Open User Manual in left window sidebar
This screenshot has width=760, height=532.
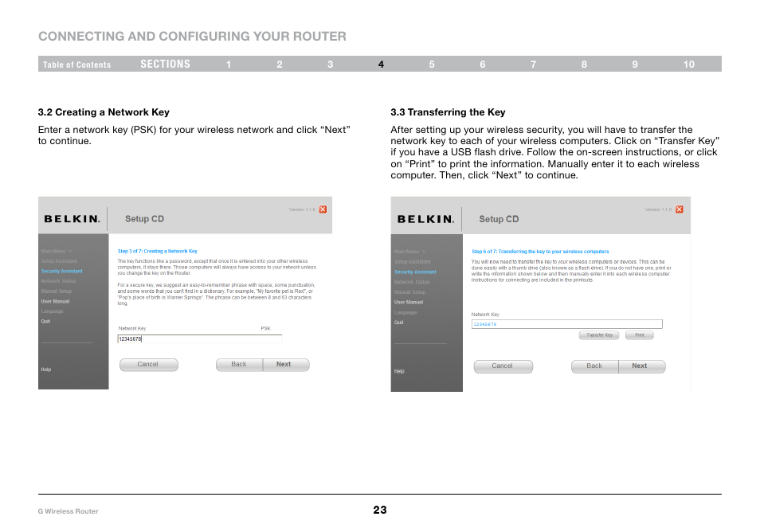(55, 301)
